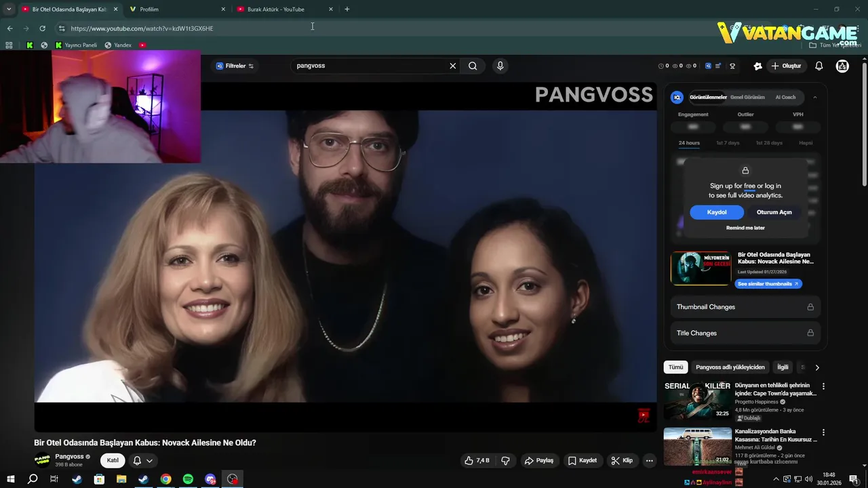Open Windows taskbar search
Viewport: 868px width, 488px height.
(x=33, y=479)
